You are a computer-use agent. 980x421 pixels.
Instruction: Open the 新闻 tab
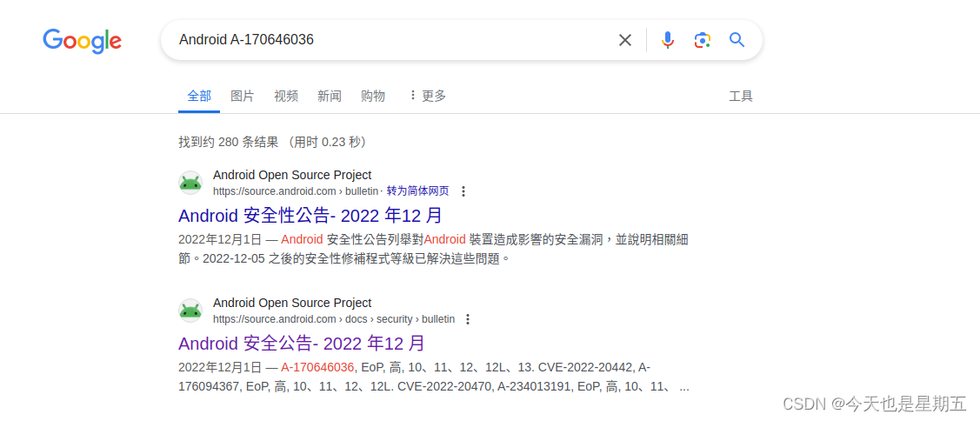click(x=330, y=96)
